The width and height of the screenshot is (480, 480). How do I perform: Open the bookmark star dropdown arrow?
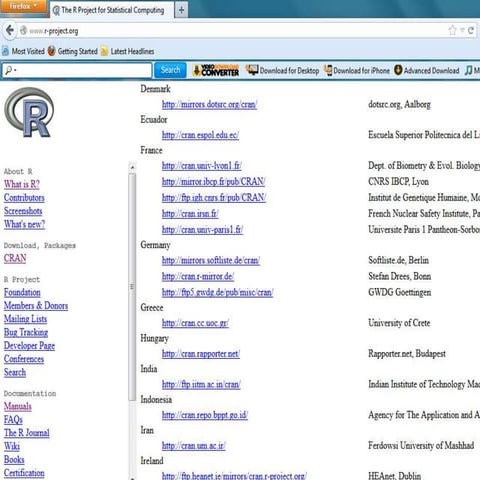(x=462, y=30)
